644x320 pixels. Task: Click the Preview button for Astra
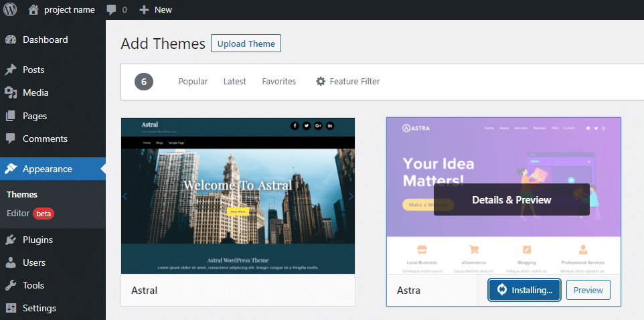[588, 290]
